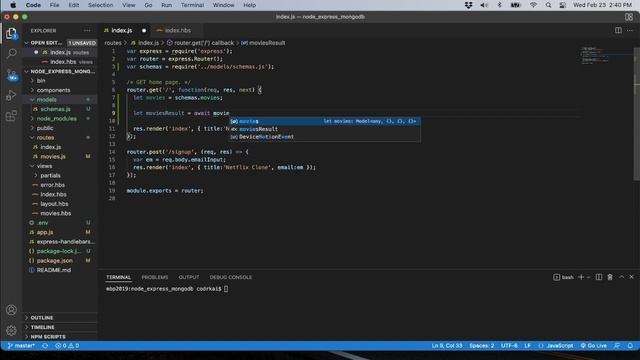Viewport: 640px width, 360px height.
Task: Open the Apple menu
Action: pos(13,5)
